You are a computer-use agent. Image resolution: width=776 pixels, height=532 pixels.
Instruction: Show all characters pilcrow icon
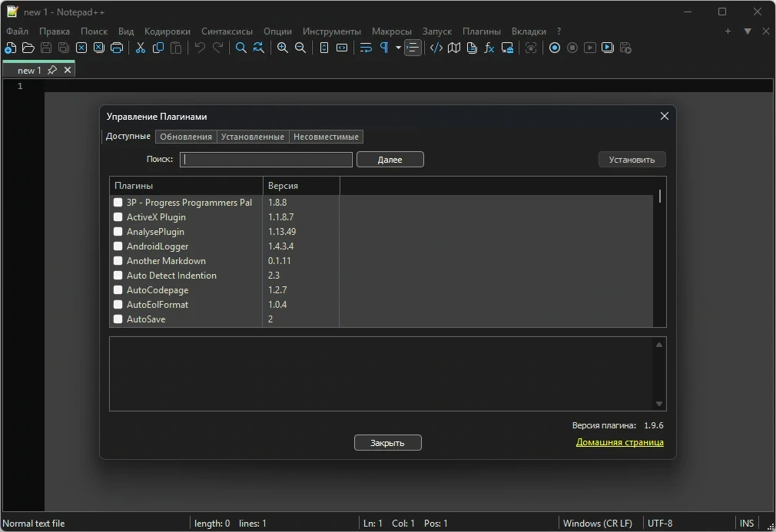pyautogui.click(x=384, y=48)
